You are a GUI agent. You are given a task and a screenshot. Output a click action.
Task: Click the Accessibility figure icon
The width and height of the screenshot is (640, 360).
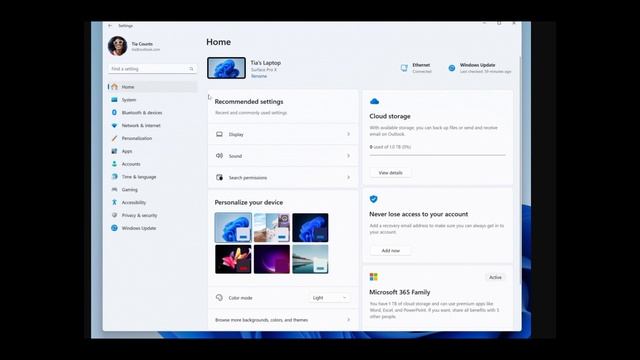coord(114,202)
